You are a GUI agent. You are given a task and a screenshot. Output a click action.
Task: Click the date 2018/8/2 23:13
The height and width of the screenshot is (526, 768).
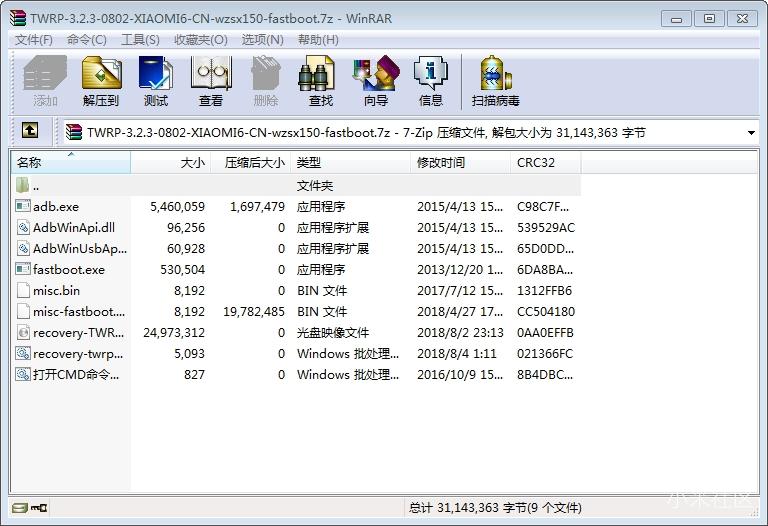point(460,333)
